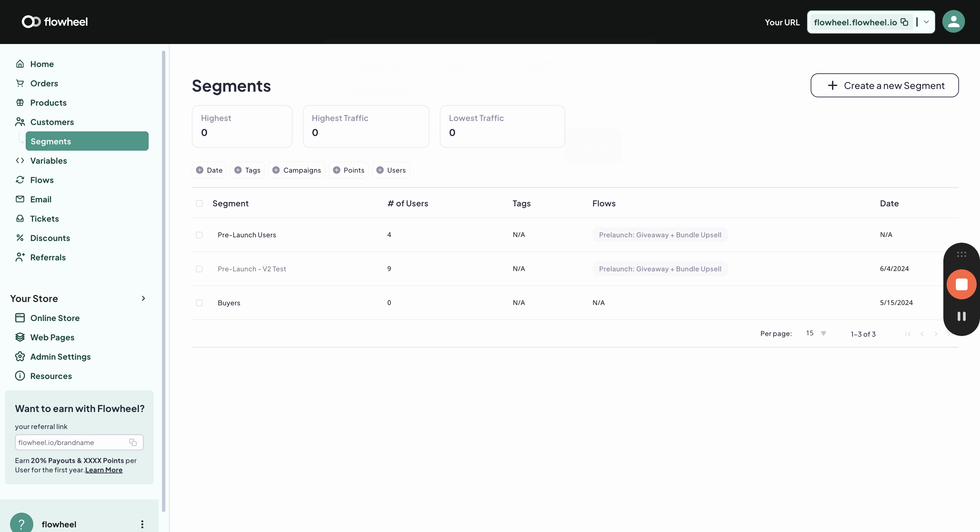Click the Tickets inbox icon
This screenshot has width=980, height=532.
coord(20,219)
